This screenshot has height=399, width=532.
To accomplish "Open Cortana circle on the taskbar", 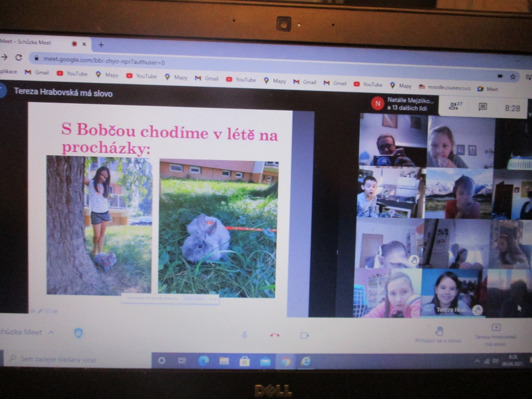I will (162, 360).
